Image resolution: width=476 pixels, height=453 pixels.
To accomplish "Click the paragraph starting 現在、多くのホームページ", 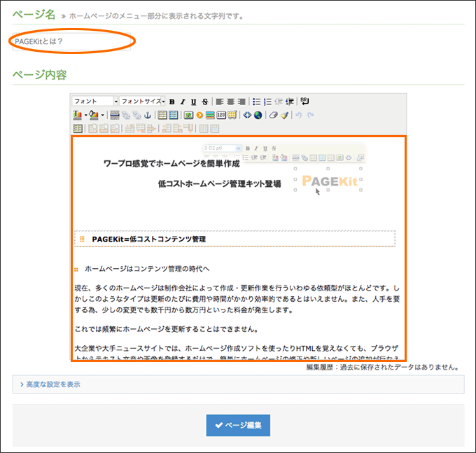I will pos(237,299).
